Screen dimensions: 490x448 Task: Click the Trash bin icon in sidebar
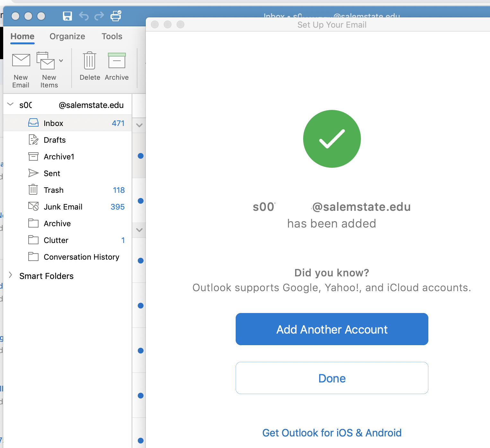tap(33, 190)
